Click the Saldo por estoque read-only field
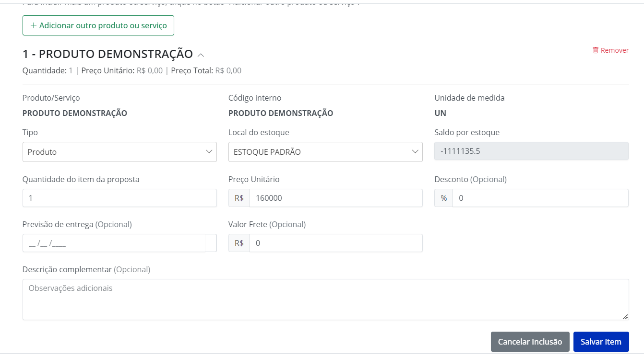This screenshot has height=358, width=644. (531, 151)
